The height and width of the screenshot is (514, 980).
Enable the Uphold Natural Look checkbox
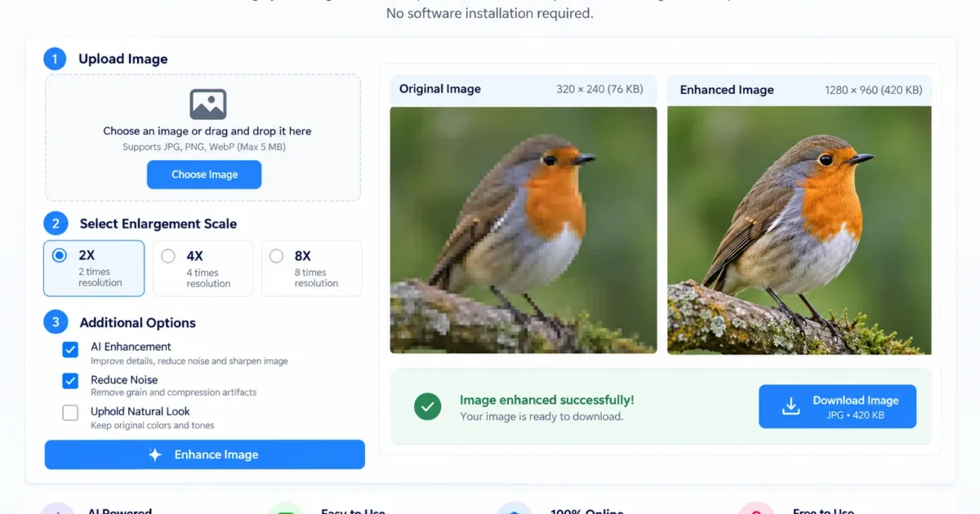(70, 413)
